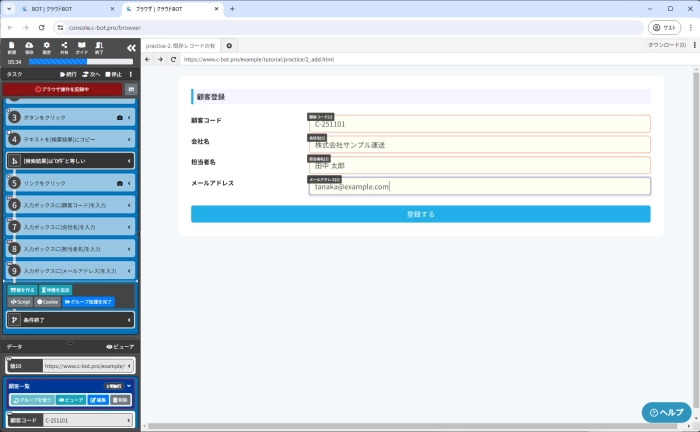The image size is (700, 432).
Task: Select the practice-2 embedded browser tab
Action: (x=181, y=45)
